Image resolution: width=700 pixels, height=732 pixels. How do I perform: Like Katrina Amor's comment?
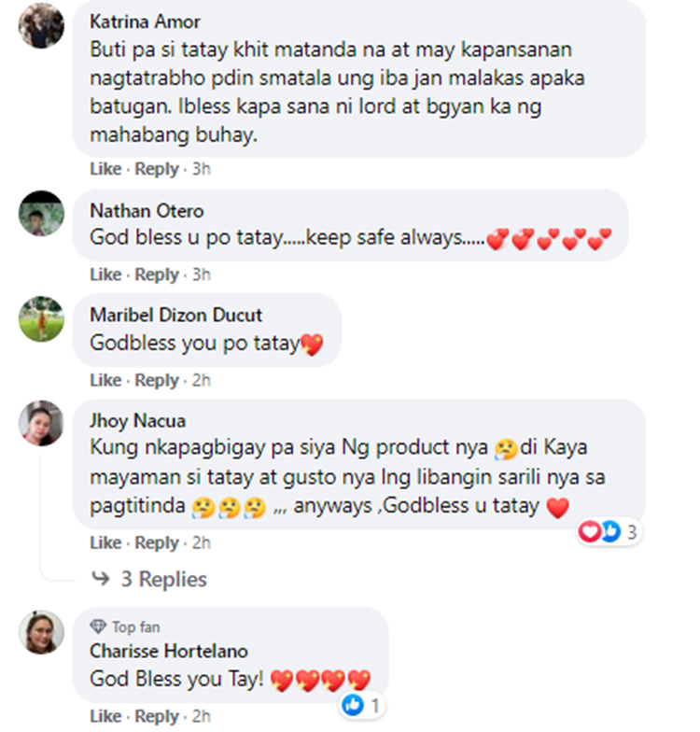tap(105, 168)
